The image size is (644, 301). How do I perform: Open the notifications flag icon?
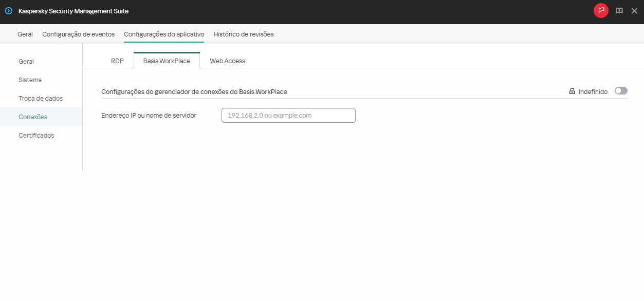[600, 11]
